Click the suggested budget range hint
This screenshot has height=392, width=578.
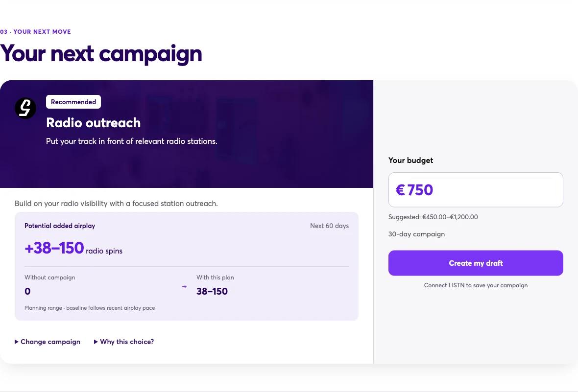pos(433,217)
